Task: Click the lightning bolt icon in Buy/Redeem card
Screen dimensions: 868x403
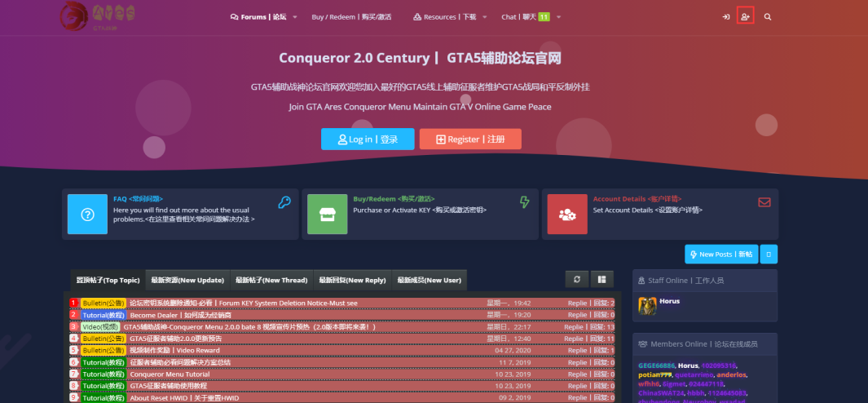Action: click(524, 201)
